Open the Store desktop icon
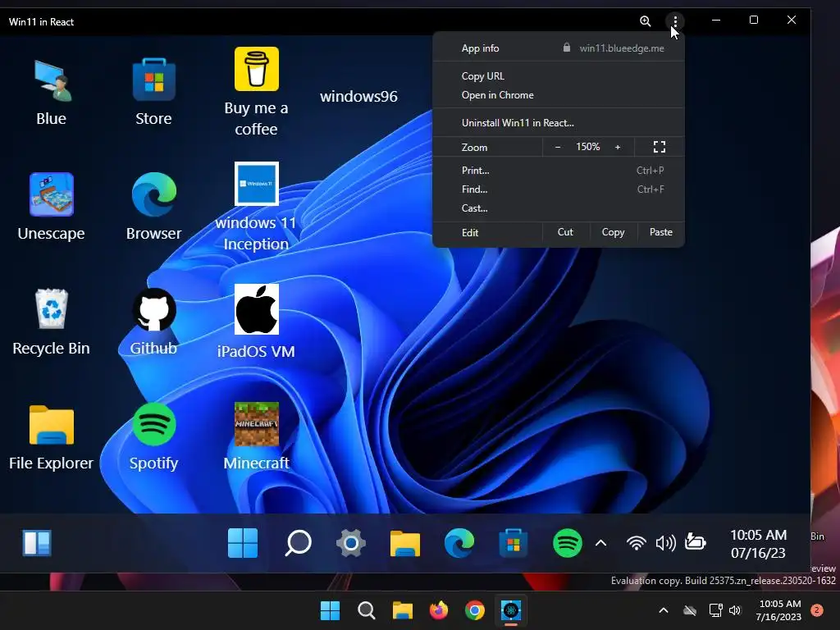Image resolution: width=840 pixels, height=630 pixels. point(153,92)
